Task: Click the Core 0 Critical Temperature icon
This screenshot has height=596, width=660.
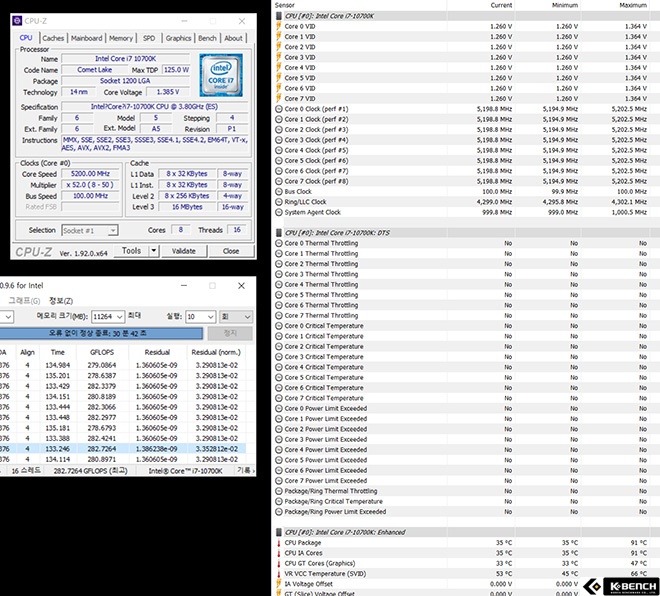Action: click(279, 326)
